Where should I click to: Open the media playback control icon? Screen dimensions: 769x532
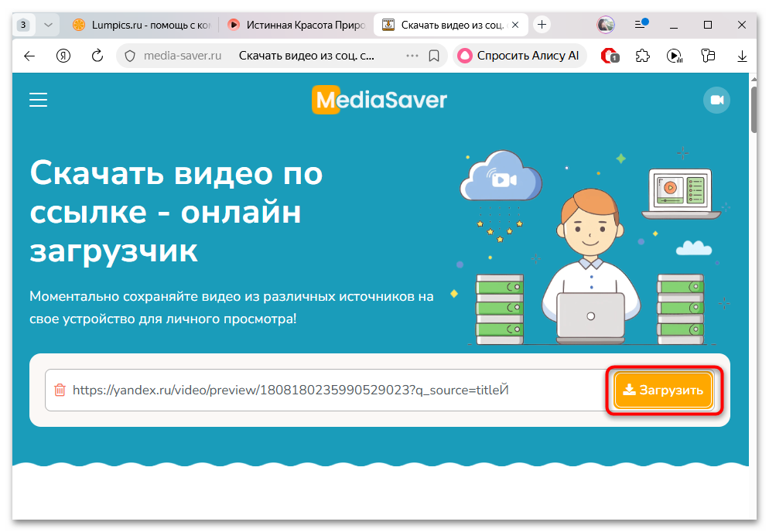coord(675,56)
